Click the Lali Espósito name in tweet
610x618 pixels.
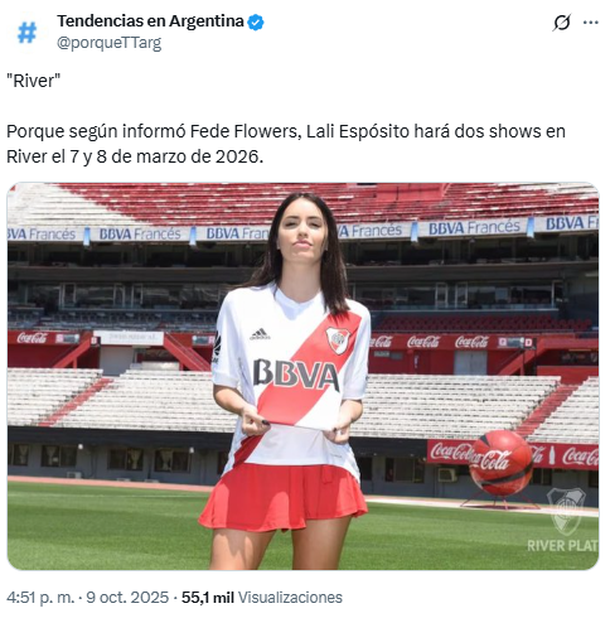click(x=358, y=131)
